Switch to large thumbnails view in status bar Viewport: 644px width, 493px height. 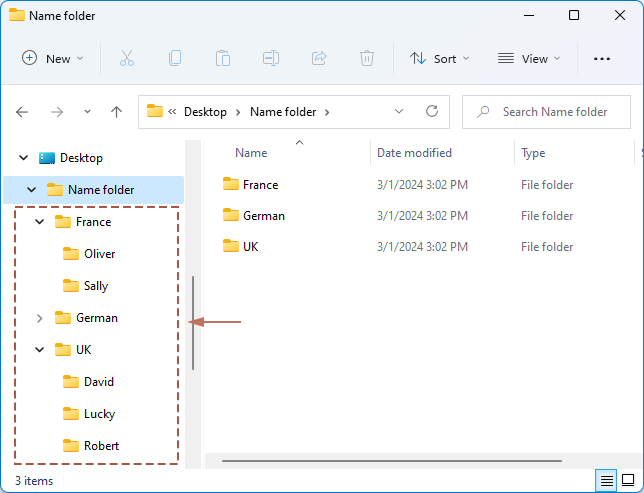pyautogui.click(x=630, y=481)
